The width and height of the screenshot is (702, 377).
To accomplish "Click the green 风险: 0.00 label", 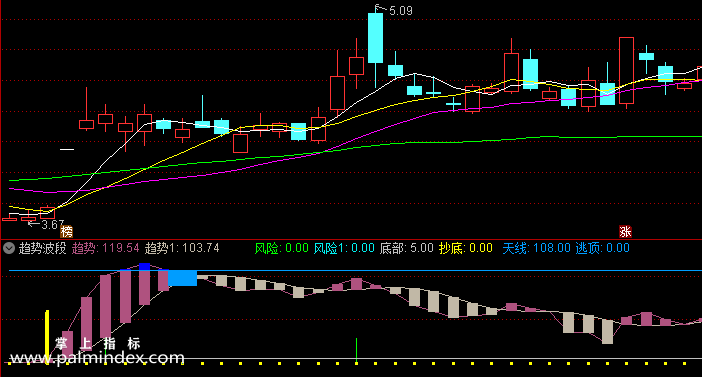I will click(282, 248).
